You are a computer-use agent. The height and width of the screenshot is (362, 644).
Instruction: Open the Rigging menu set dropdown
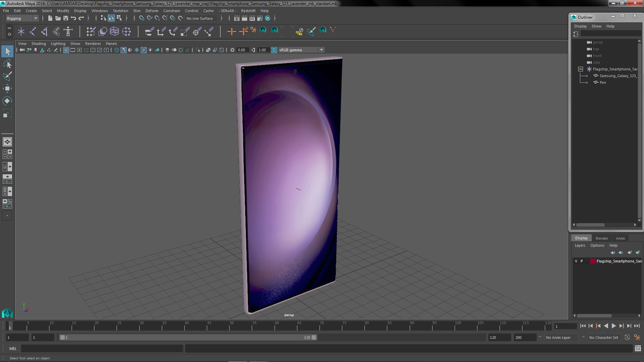click(22, 18)
